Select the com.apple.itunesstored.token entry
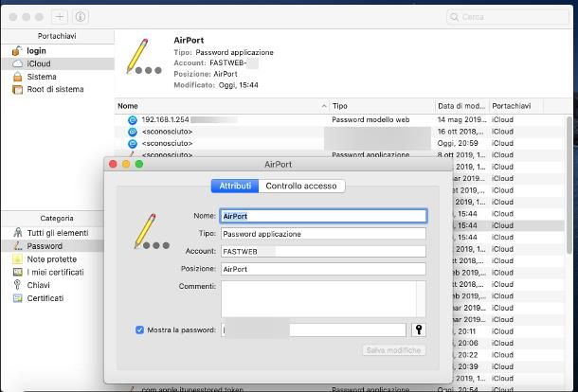The height and width of the screenshot is (392, 578). pyautogui.click(x=192, y=388)
